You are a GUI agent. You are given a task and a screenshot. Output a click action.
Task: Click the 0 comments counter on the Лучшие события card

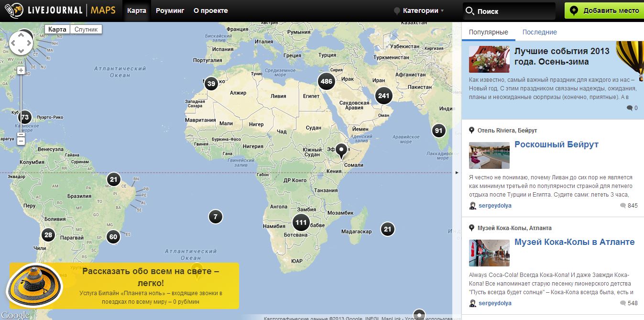tap(632, 108)
